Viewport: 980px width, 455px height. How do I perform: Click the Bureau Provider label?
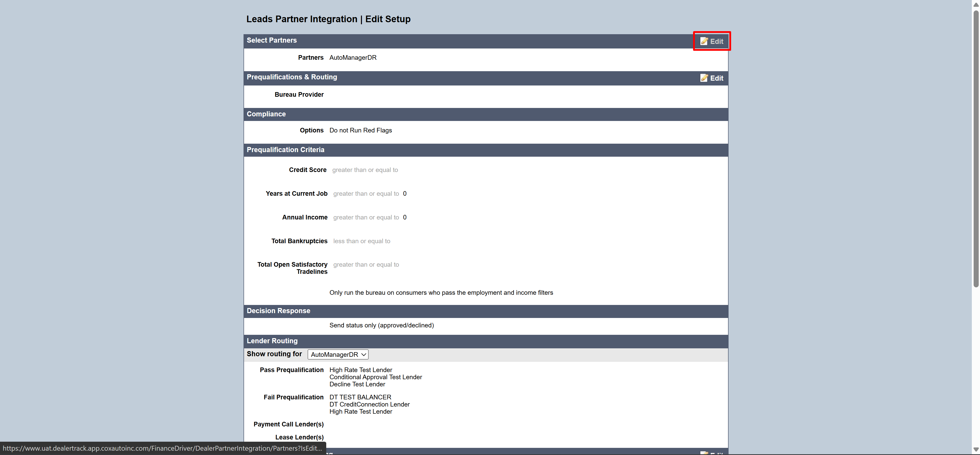pyautogui.click(x=299, y=94)
